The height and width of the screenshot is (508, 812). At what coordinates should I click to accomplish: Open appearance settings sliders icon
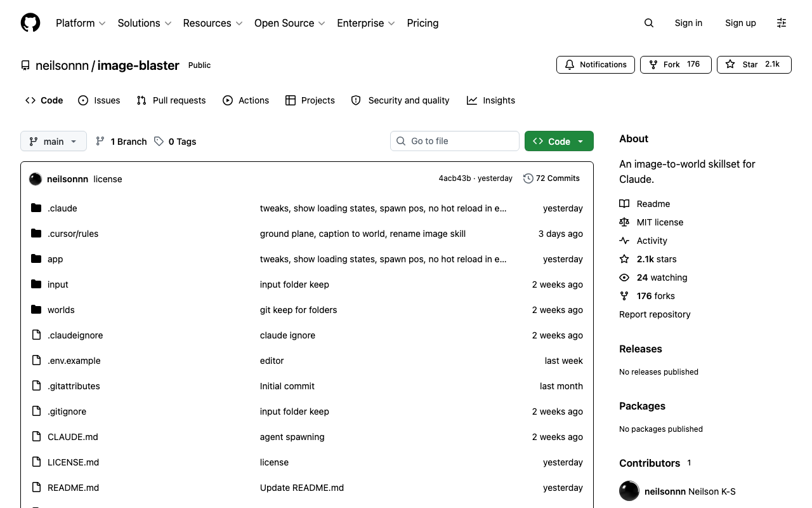click(x=782, y=23)
